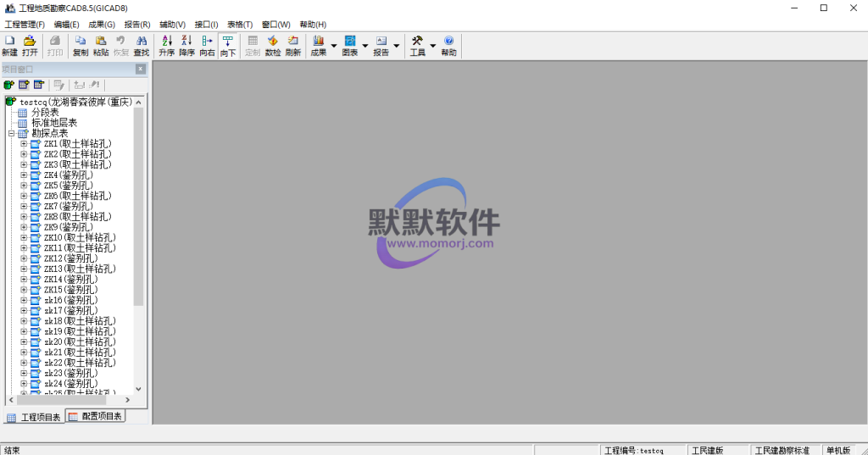Switch to the 工程项目表 tab

click(x=34, y=417)
